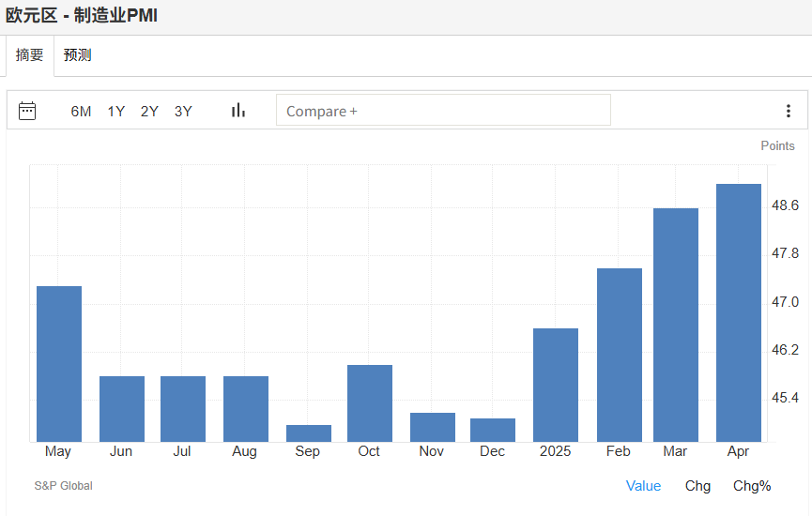Click the Jun bar in chart
The height and width of the screenshot is (516, 812).
pos(122,409)
